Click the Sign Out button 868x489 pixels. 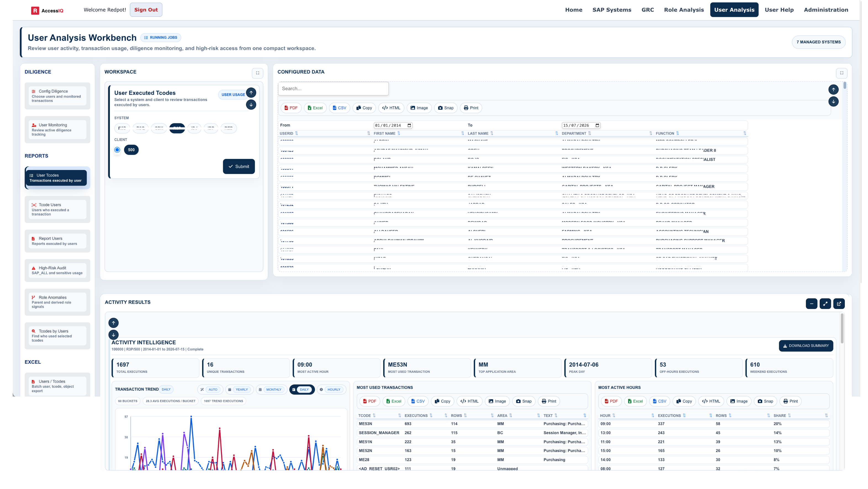146,10
